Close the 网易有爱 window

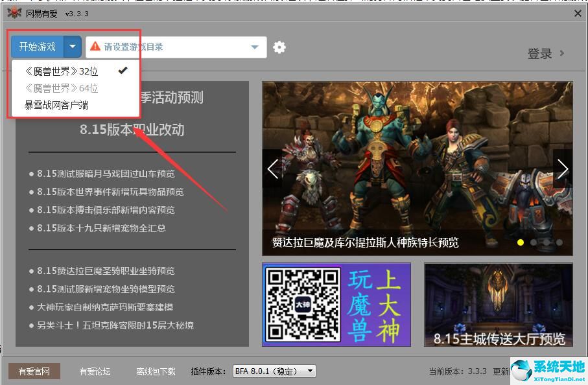coord(578,14)
